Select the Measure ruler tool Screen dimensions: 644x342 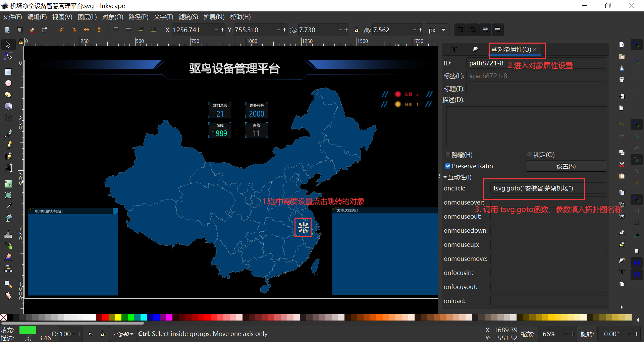point(8,296)
